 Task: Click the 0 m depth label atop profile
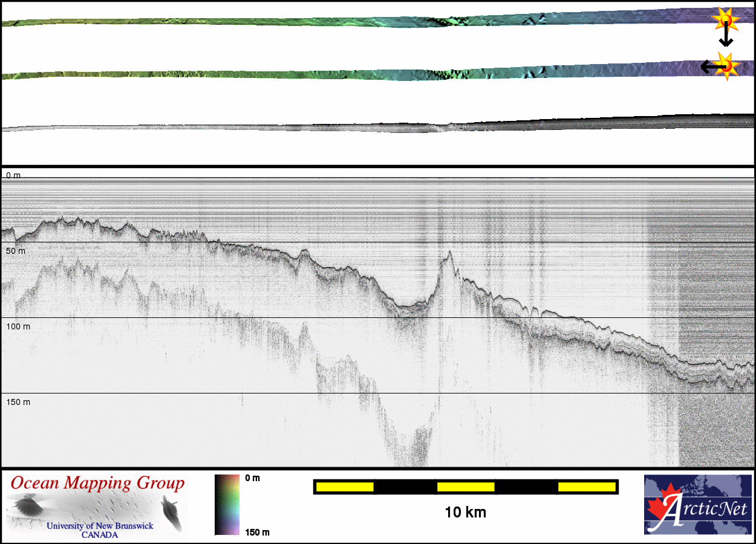point(13,175)
